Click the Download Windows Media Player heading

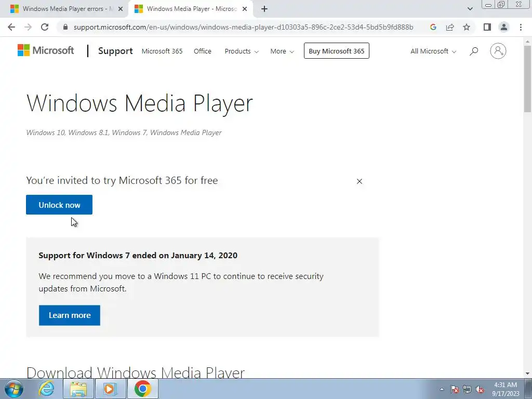(x=136, y=373)
